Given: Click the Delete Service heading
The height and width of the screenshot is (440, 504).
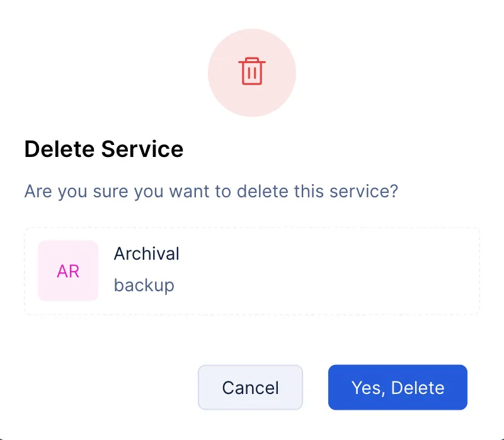Looking at the screenshot, I should 104,149.
